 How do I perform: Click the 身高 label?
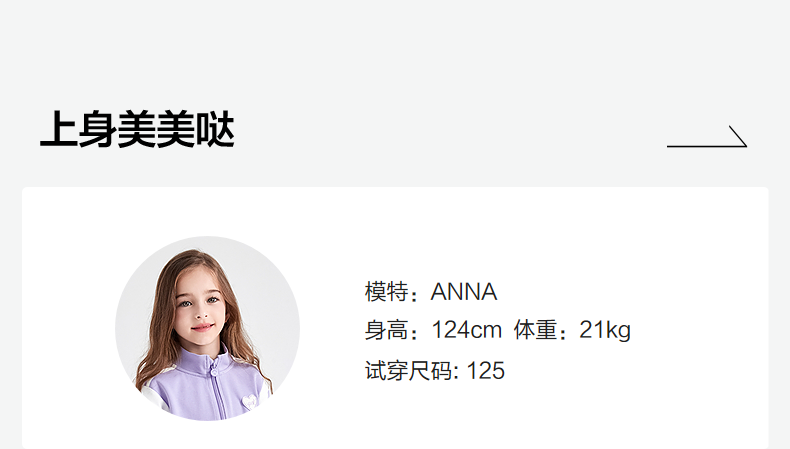[386, 331]
